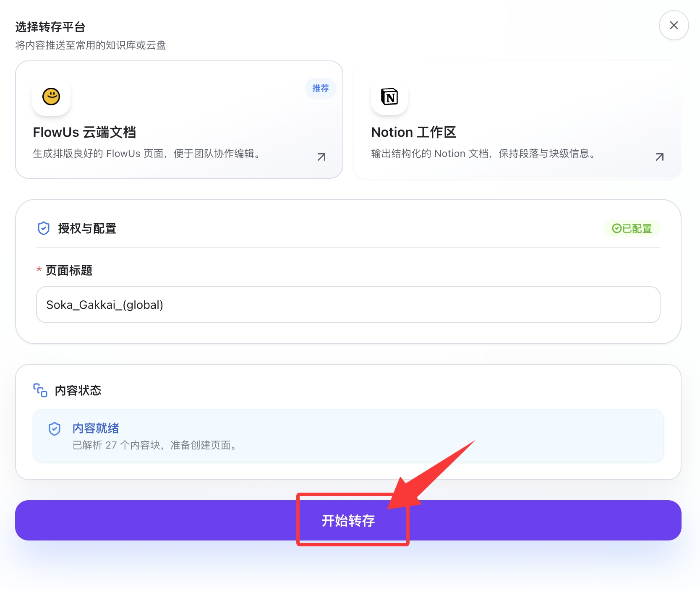This screenshot has height=590, width=700.
Task: Click the 选择转存平台 dialog title
Action: coord(50,26)
